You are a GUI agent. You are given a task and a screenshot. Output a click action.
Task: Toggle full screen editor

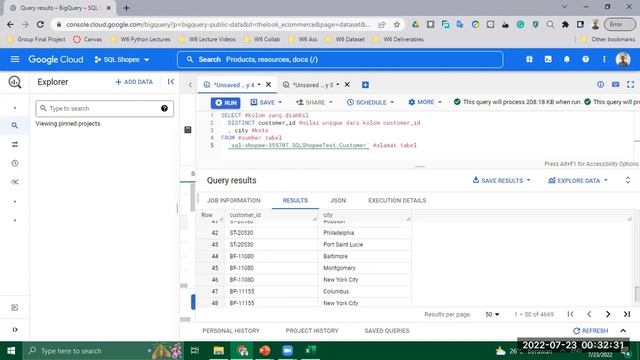[631, 84]
